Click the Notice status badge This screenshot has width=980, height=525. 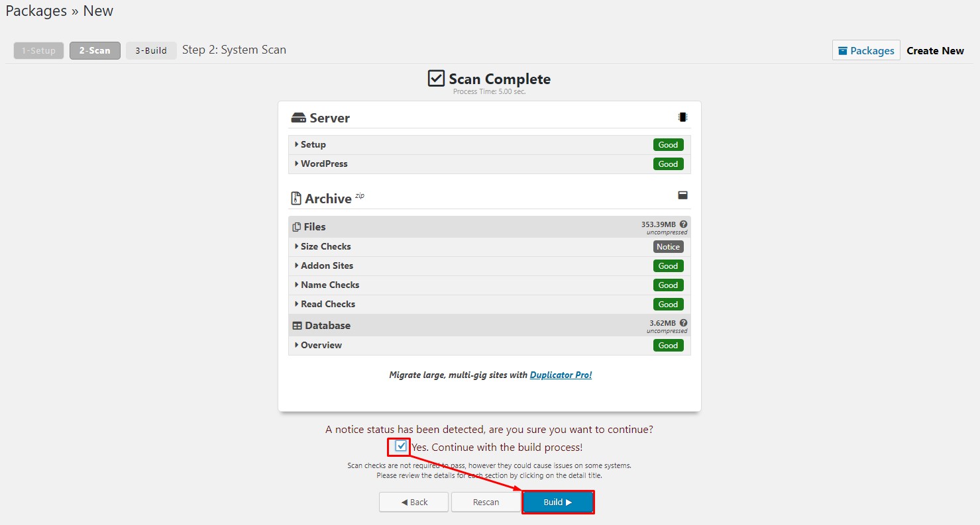point(668,247)
